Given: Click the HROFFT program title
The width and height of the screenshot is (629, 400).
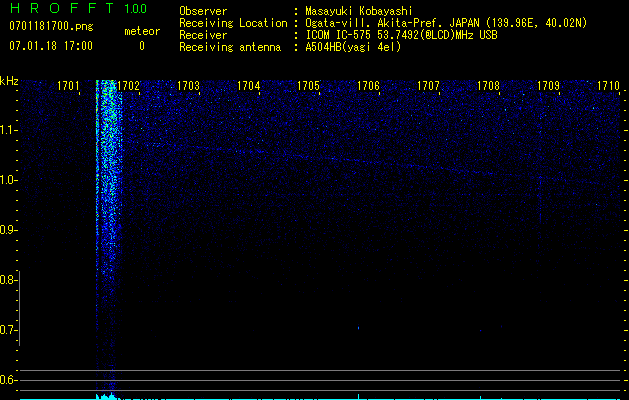Looking at the screenshot, I should coord(61,8).
